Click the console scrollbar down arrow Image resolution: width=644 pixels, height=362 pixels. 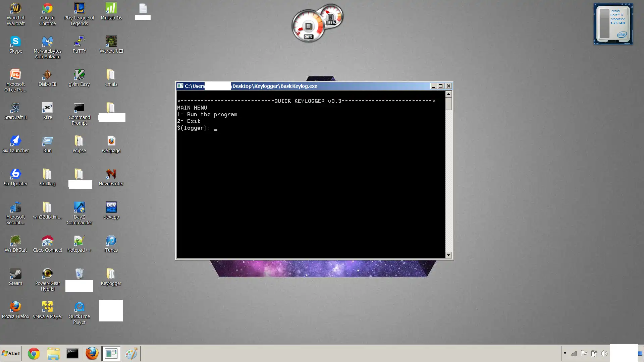point(448,255)
